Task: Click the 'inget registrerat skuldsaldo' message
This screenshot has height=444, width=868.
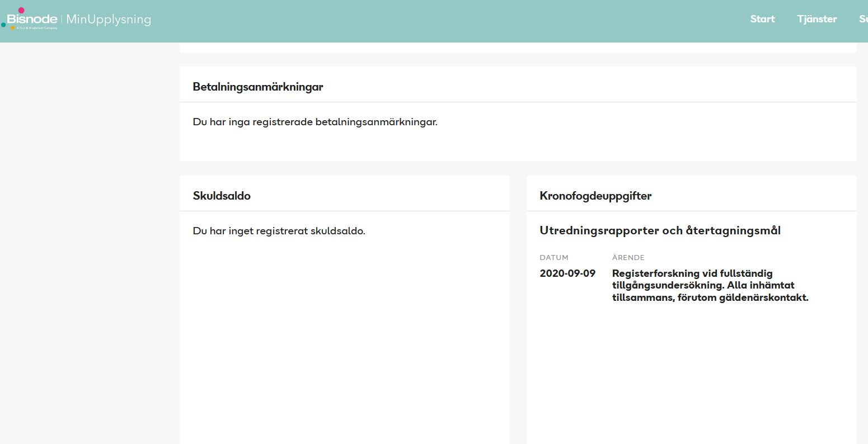Action: tap(279, 231)
